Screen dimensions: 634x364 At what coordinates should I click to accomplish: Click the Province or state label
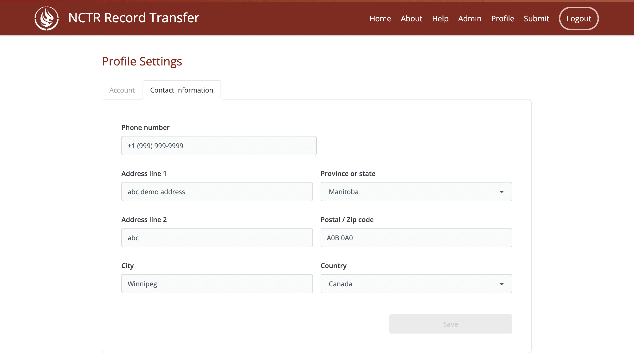[x=348, y=174]
